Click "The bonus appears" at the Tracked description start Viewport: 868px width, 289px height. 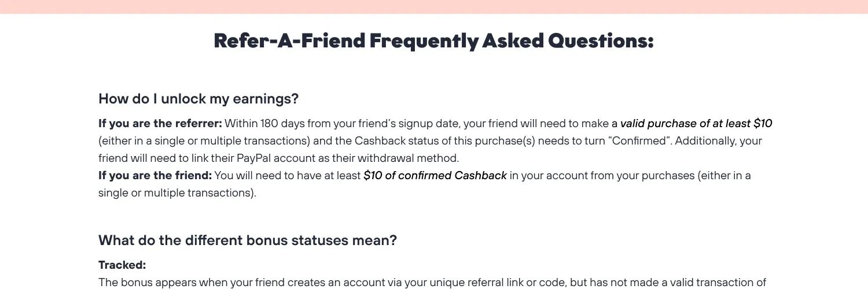pyautogui.click(x=138, y=283)
